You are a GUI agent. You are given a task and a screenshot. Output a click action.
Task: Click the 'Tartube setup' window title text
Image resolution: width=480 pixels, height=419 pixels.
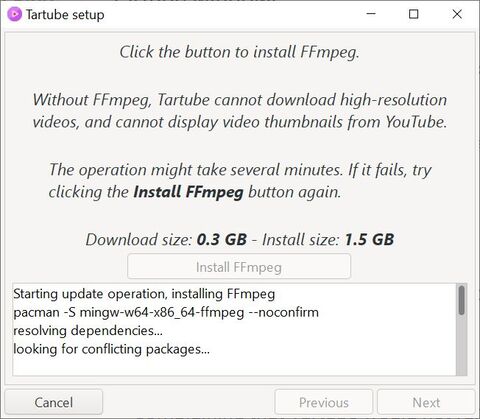[65, 15]
